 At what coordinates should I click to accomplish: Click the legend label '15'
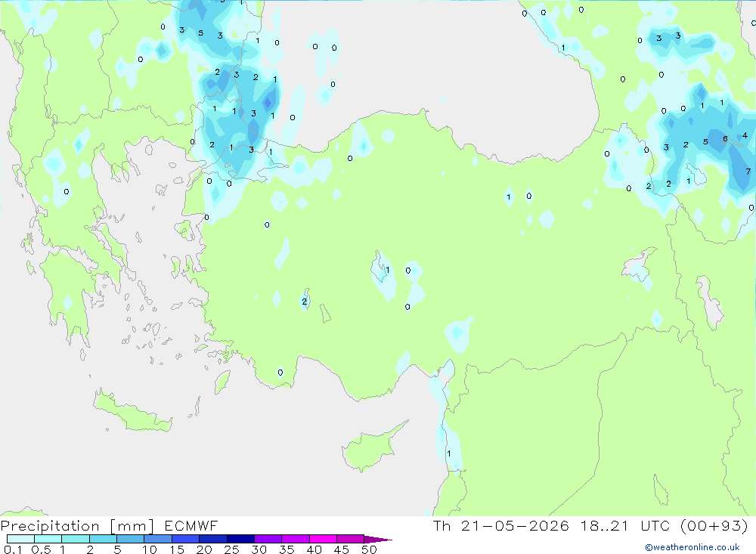pos(177,549)
